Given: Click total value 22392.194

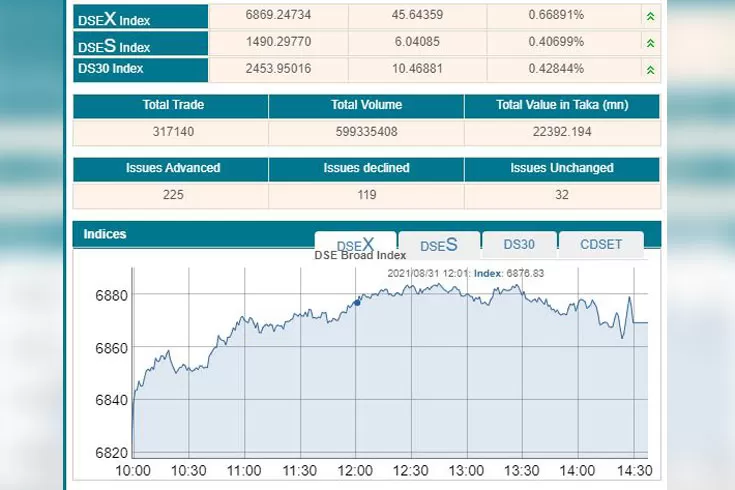Looking at the screenshot, I should pos(562,132).
